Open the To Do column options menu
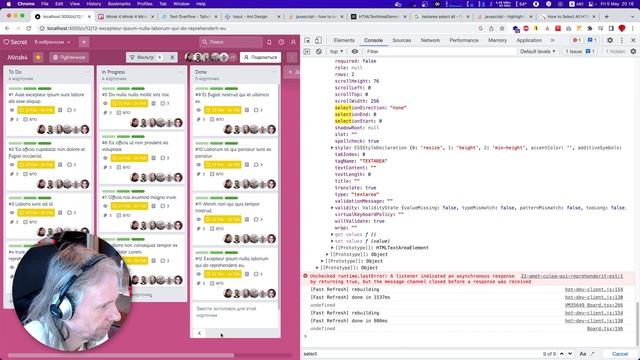Screen dimensions: 640x360 point(87,72)
